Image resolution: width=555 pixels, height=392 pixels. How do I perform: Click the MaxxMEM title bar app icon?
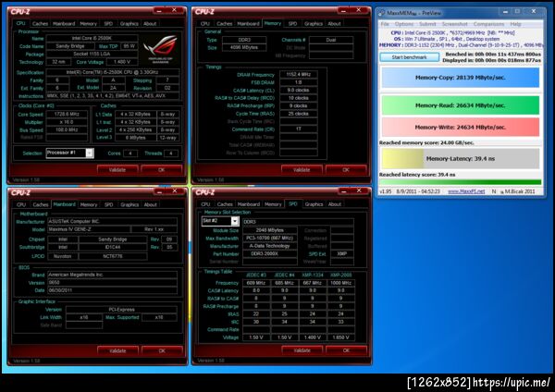[x=381, y=13]
